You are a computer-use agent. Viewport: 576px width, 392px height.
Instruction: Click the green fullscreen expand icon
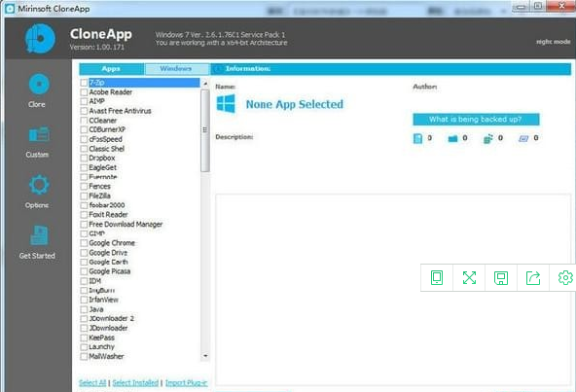[x=469, y=278]
